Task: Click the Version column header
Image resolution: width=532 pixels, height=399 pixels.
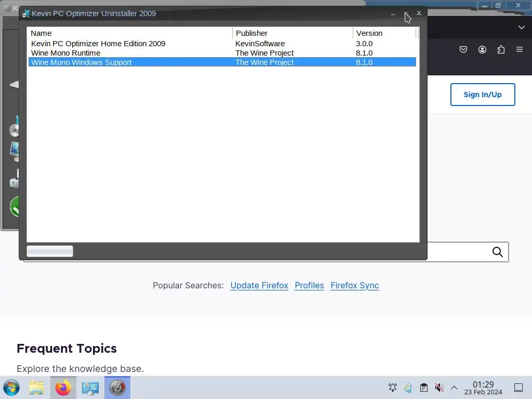Action: click(x=384, y=33)
